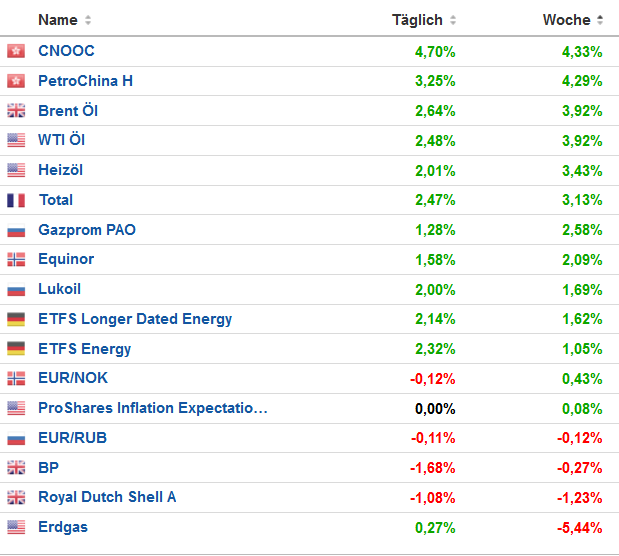The image size is (619, 556).
Task: Open the PetroChina H link
Action: [86, 81]
